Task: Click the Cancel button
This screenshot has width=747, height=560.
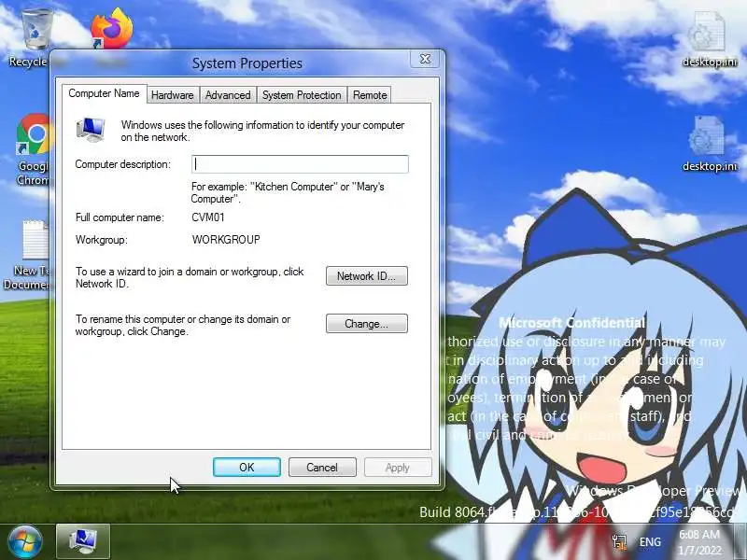Action: (x=322, y=468)
